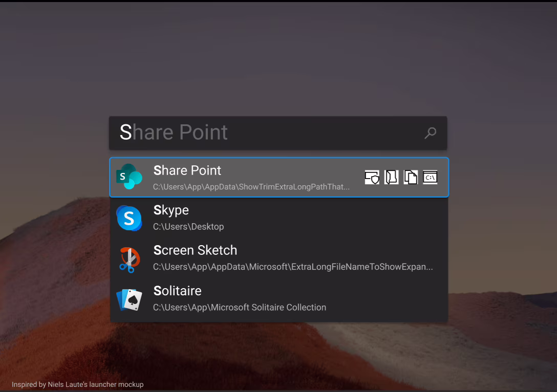Pick the Solitaire result title
The height and width of the screenshot is (392, 557).
[x=177, y=291]
